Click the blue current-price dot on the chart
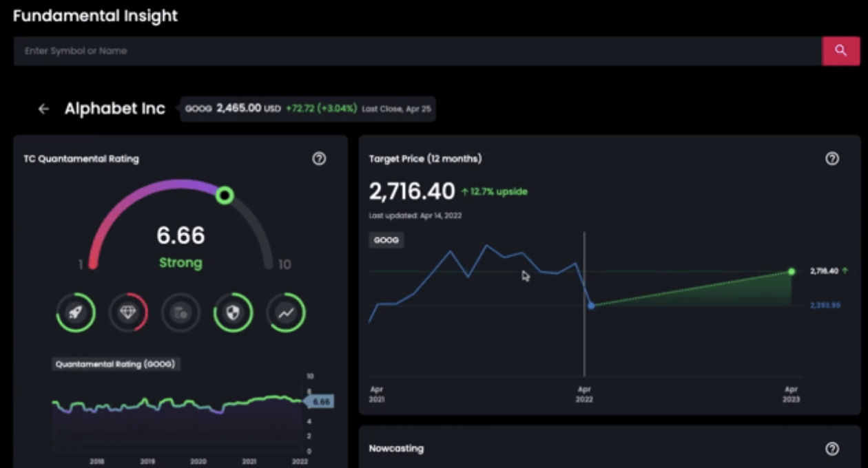Viewport: 868px width, 468px height. coord(591,305)
